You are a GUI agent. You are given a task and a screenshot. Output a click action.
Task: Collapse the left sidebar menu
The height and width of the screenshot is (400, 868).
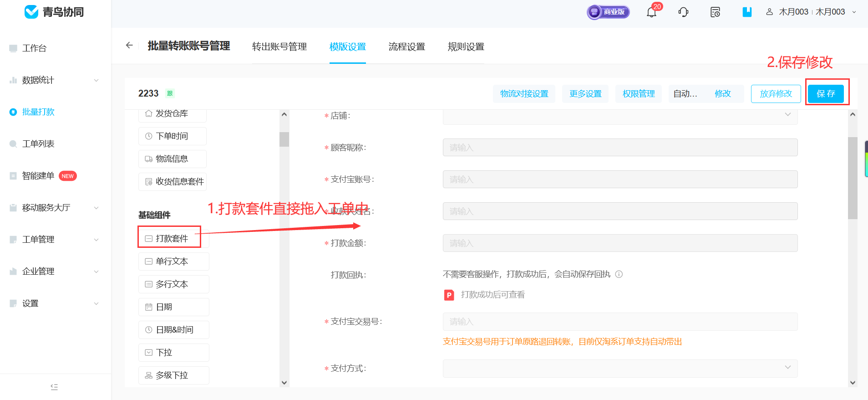[54, 387]
